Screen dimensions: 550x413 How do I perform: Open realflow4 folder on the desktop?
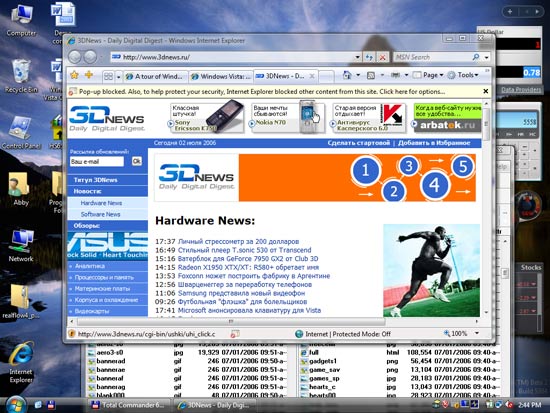[x=20, y=302]
